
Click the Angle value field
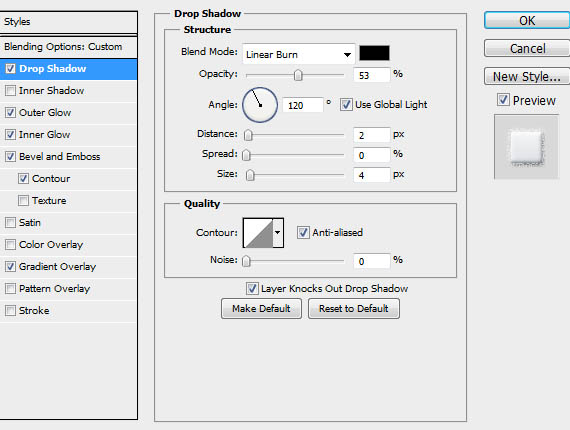click(x=302, y=105)
